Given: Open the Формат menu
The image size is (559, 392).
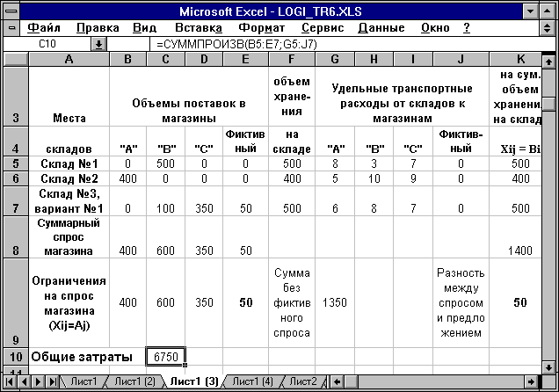Looking at the screenshot, I should (261, 28).
